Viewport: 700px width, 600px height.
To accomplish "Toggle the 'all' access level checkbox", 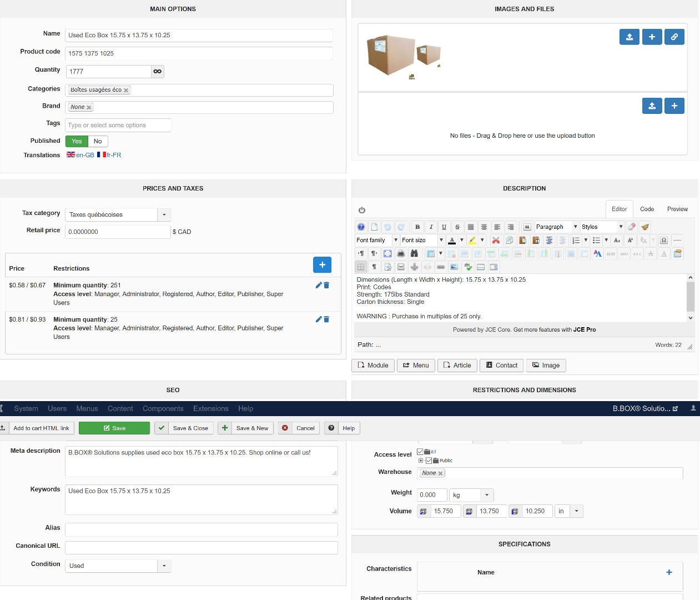I will coord(420,452).
